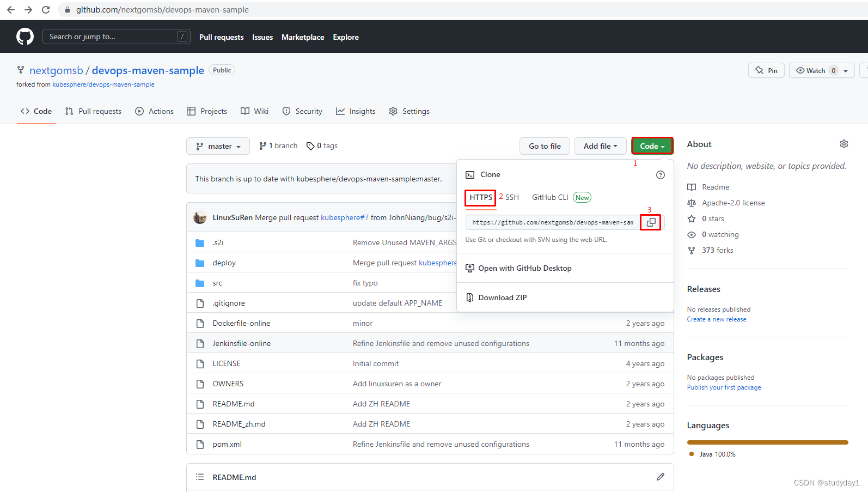The width and height of the screenshot is (868, 492).
Task: Open the Insights tab
Action: pyautogui.click(x=356, y=111)
